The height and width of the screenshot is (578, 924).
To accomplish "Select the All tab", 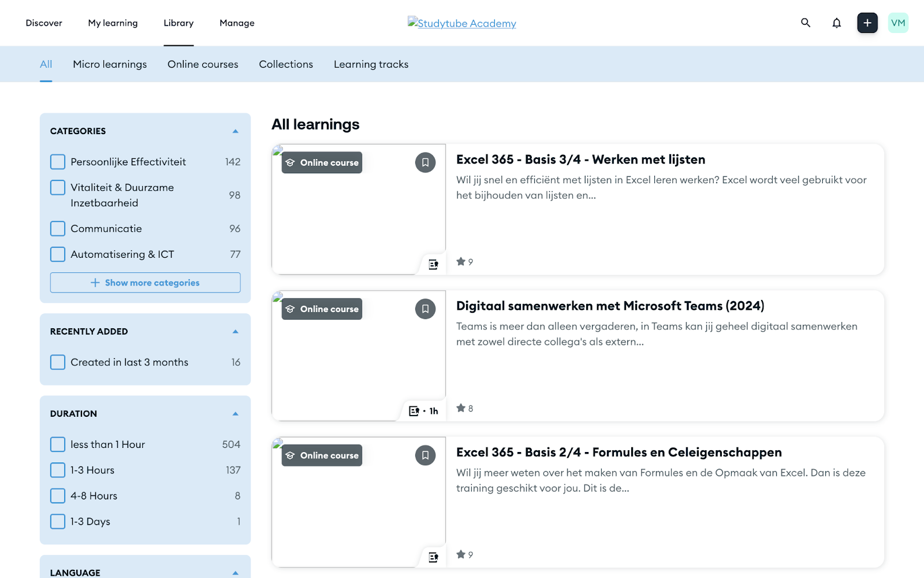I will coord(46,64).
